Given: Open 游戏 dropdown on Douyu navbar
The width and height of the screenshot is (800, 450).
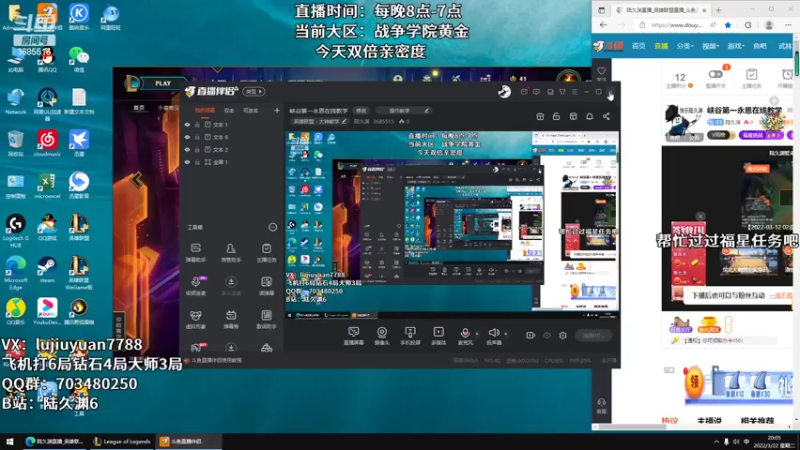Looking at the screenshot, I should 735,46.
